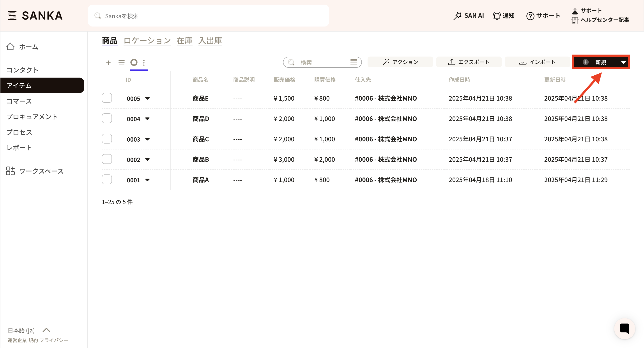Viewport: 644px width, 348px height.
Task: Tick the checkbox next to 0001
Action: (x=107, y=180)
